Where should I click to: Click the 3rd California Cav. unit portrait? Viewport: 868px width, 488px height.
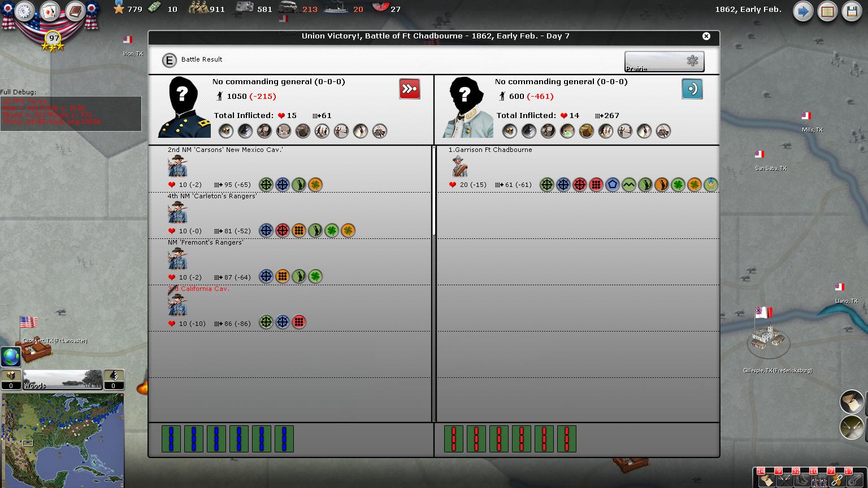click(177, 306)
